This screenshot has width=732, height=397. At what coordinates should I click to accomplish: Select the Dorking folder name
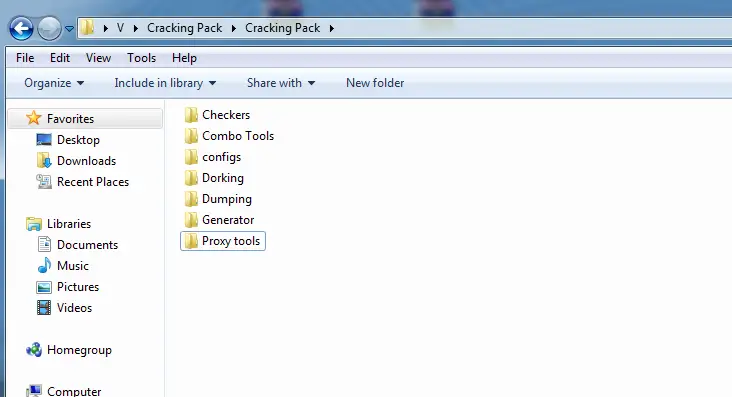223,178
